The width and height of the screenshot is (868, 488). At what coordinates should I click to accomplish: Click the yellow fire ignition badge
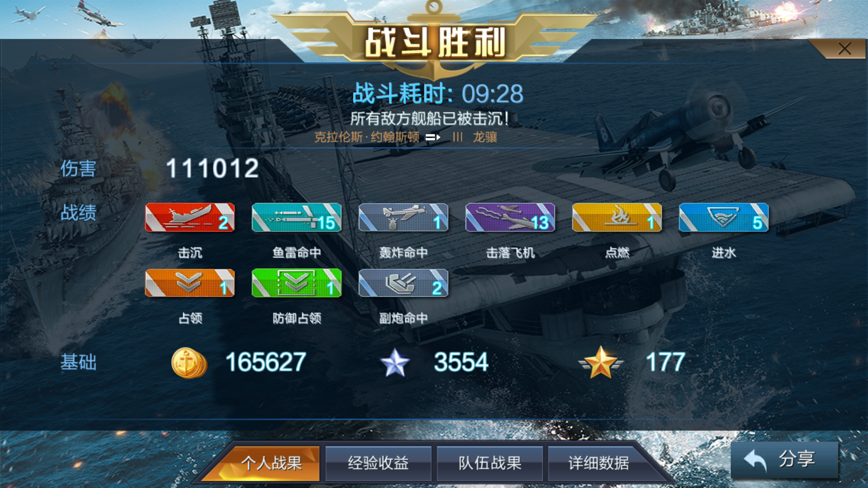point(617,217)
